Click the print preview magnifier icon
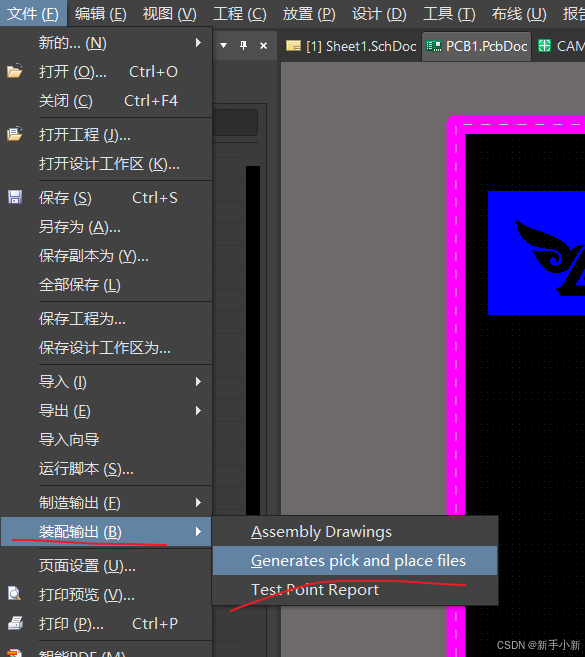 15,594
